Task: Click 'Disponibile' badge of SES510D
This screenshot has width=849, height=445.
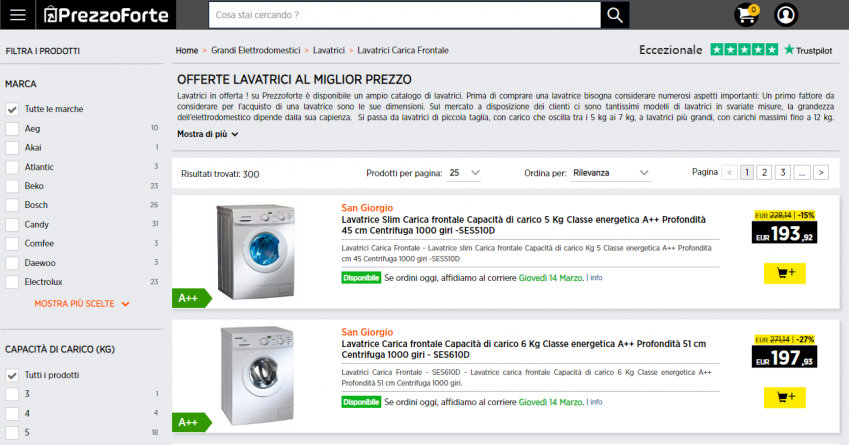Action: coord(361,278)
